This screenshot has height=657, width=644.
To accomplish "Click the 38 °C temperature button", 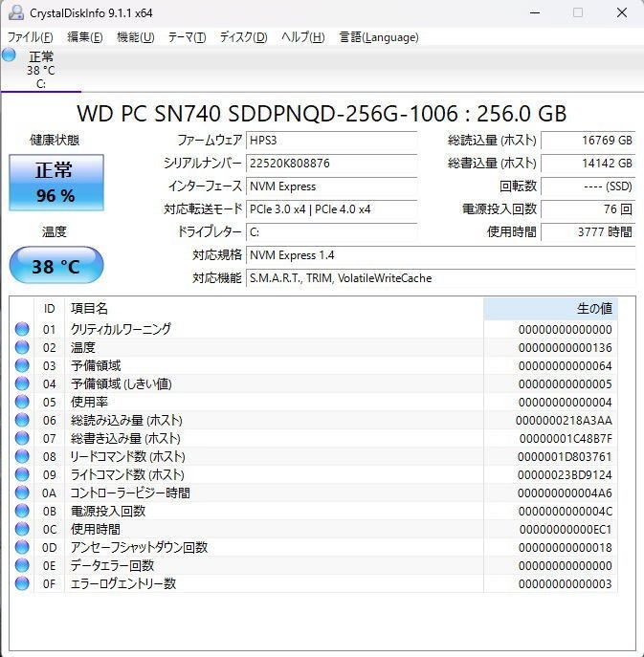I will [x=56, y=265].
